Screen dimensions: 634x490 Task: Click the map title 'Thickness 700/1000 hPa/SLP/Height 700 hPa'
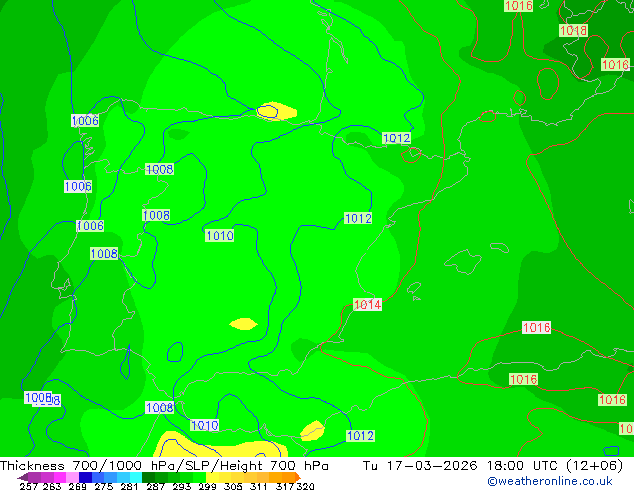pos(164,465)
